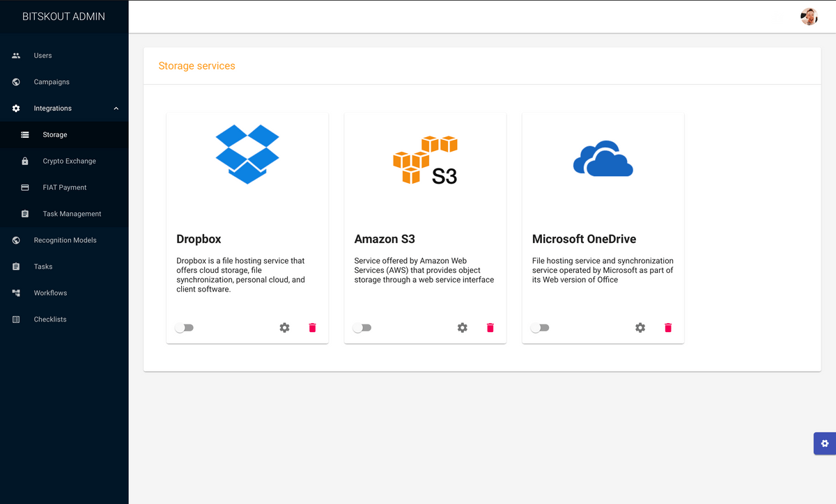Open Amazon S3 settings gear

pyautogui.click(x=462, y=328)
